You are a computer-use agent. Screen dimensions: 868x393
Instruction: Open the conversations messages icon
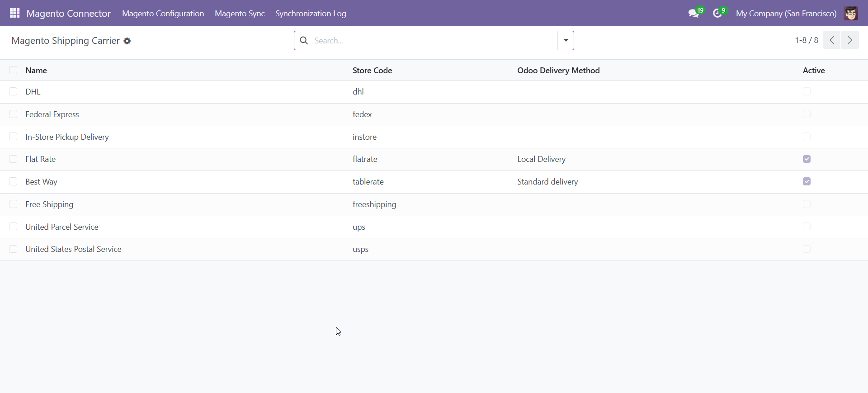pos(693,14)
